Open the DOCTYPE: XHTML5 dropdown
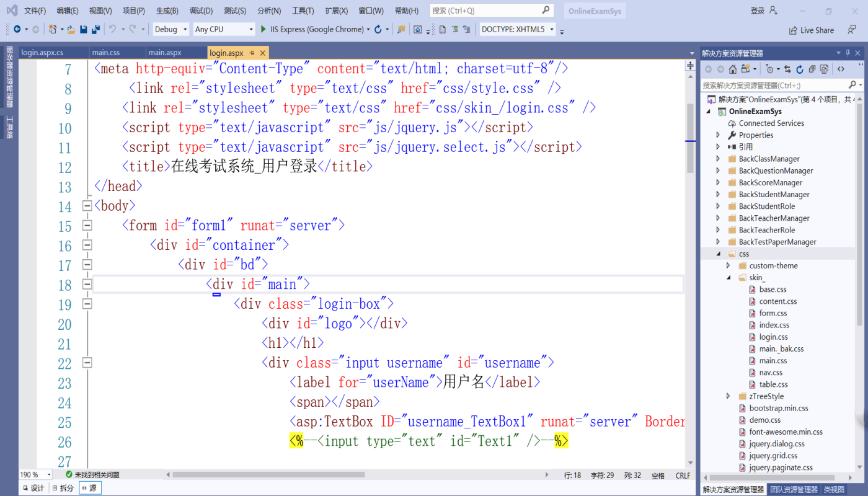Image resolution: width=868 pixels, height=496 pixels. click(x=518, y=29)
